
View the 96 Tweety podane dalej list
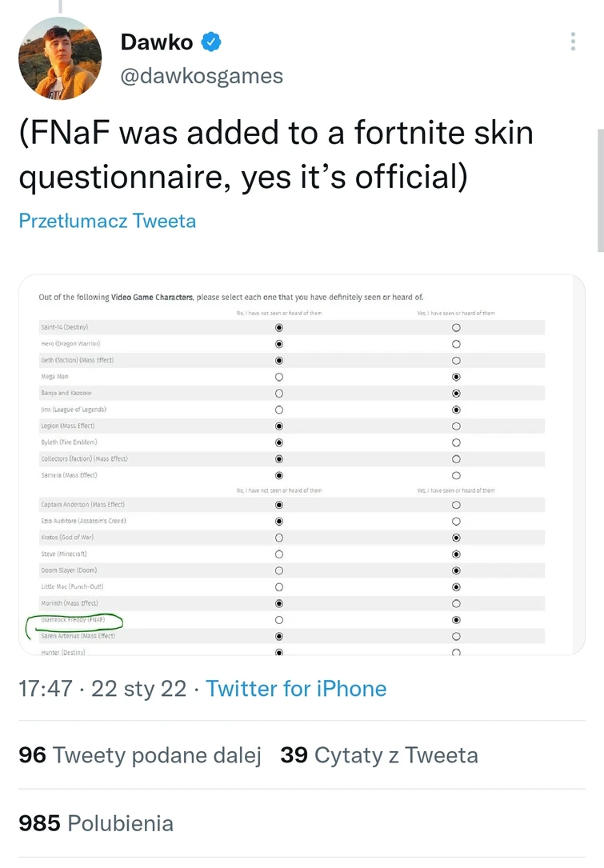140,755
